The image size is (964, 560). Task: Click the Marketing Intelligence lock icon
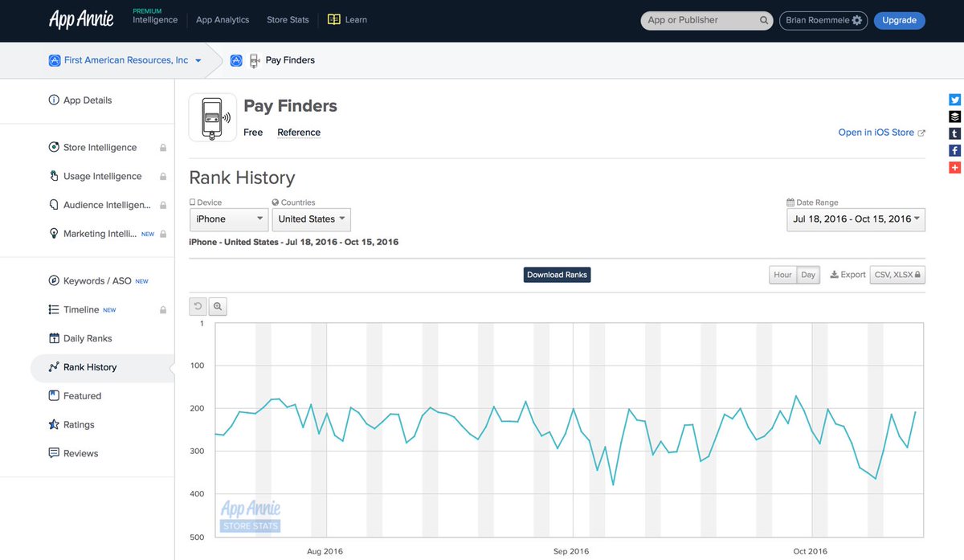(x=163, y=235)
